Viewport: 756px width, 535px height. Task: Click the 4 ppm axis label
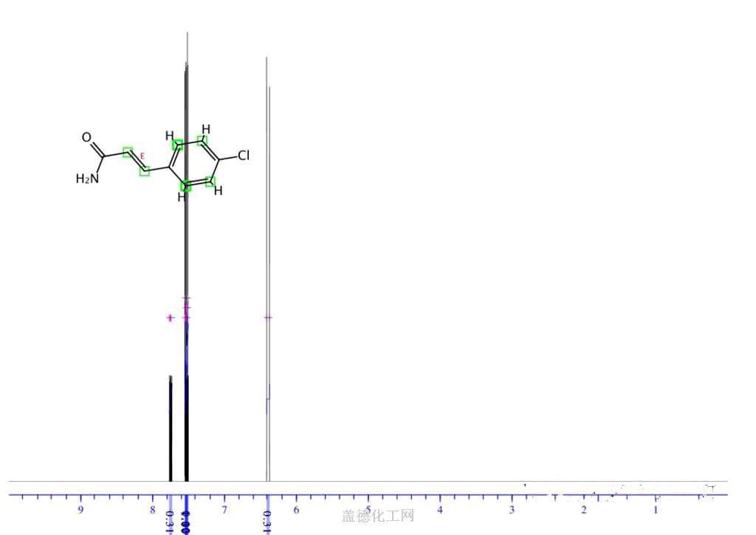point(440,510)
